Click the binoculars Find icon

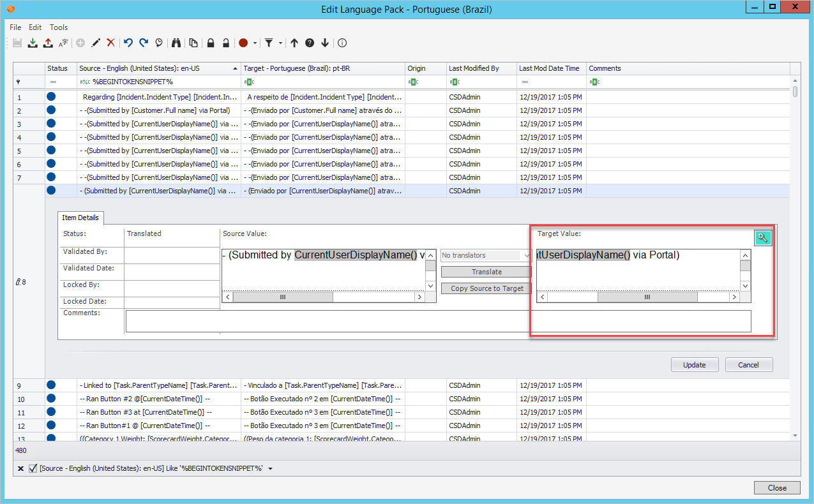coord(177,43)
